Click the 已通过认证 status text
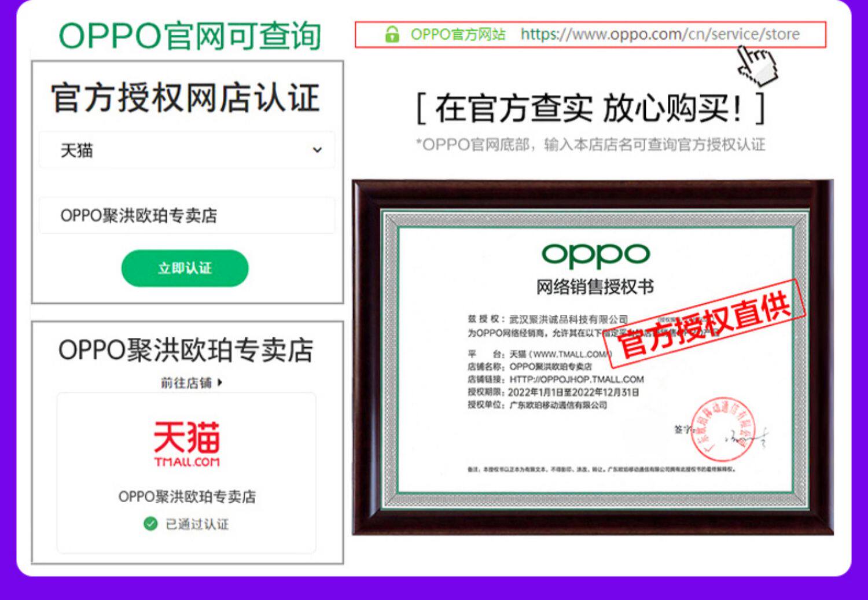 pyautogui.click(x=197, y=524)
